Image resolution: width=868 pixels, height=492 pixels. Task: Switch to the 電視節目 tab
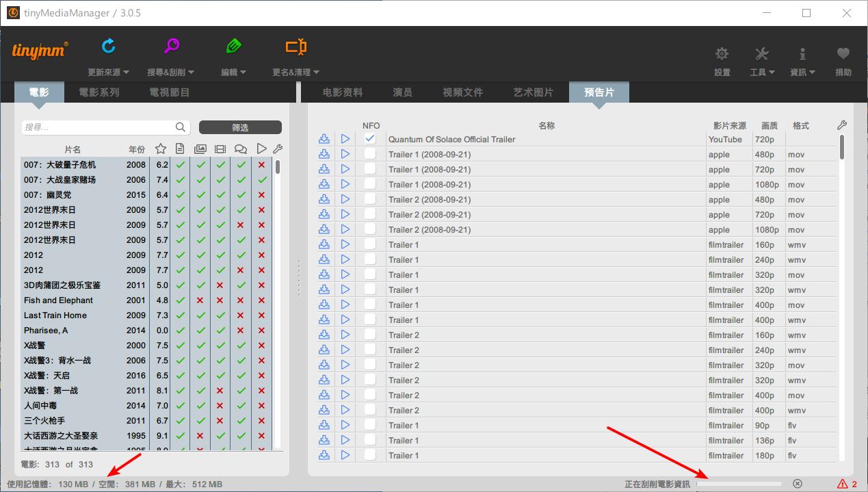click(x=170, y=92)
